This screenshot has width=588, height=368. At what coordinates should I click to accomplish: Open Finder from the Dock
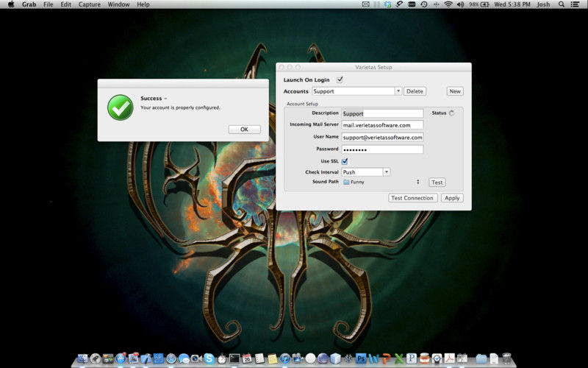[83, 358]
